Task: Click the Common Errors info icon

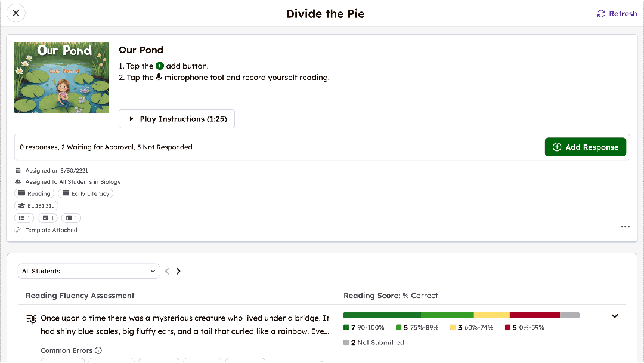Action: pyautogui.click(x=98, y=350)
